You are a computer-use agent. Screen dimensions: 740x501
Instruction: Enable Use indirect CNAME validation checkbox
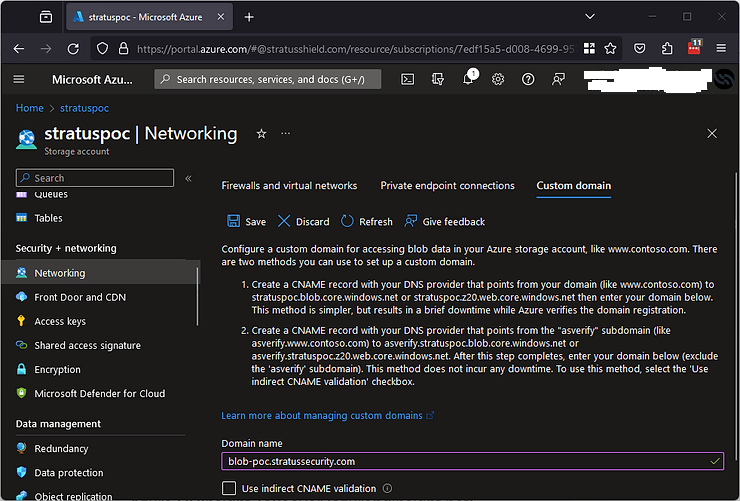229,488
